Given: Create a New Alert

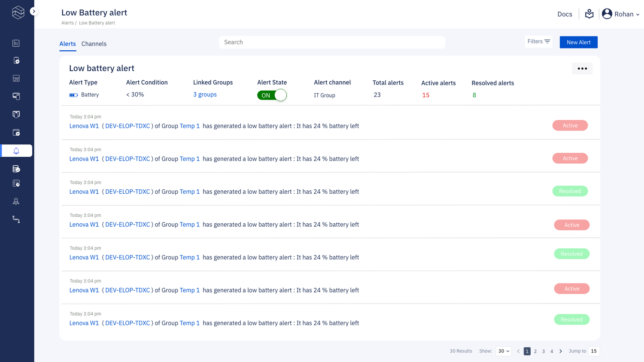Looking at the screenshot, I should pyautogui.click(x=578, y=42).
